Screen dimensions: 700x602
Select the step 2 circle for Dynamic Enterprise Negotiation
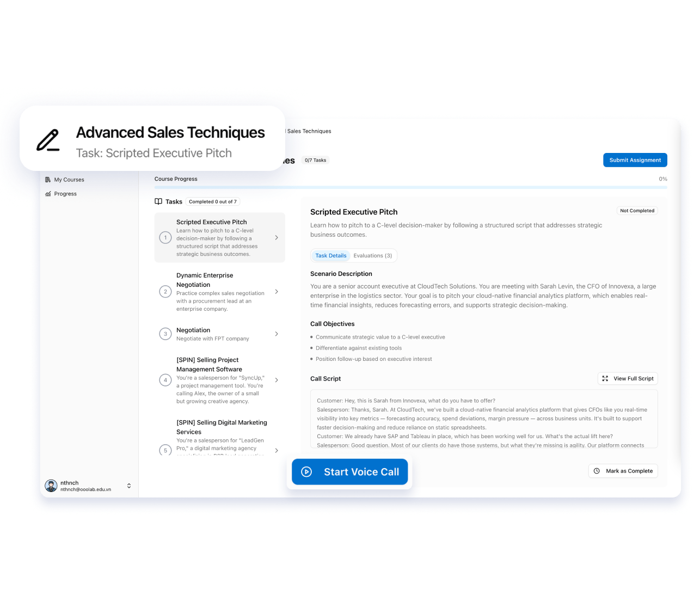click(x=165, y=292)
